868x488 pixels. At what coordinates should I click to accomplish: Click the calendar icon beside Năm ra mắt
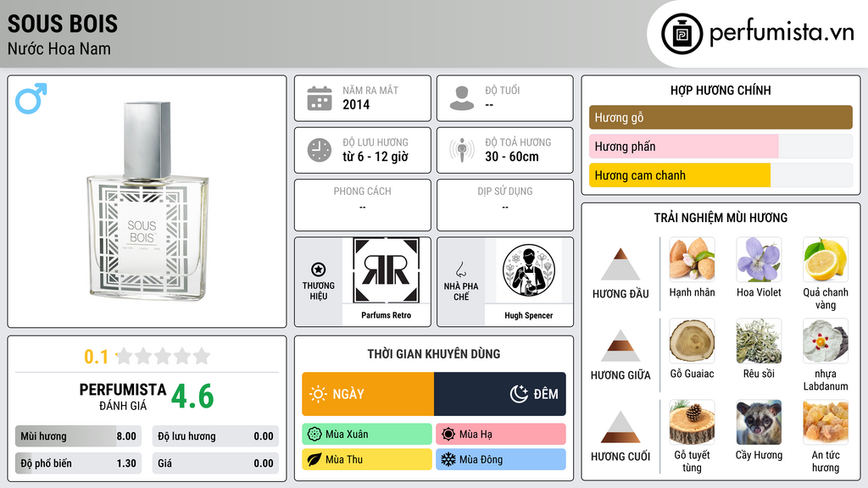[320, 98]
